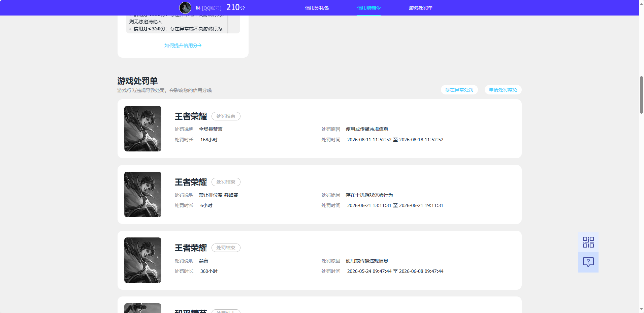Viewport: 644px width, 313px height.
Task: Select the hero thumbnail of the 6小时 penalty
Action: point(143,194)
